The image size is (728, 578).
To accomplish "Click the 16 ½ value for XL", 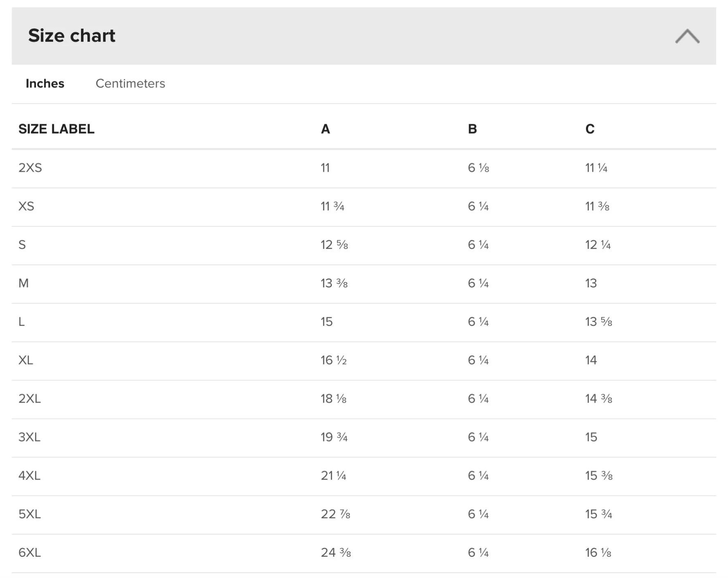I will click(x=333, y=360).
